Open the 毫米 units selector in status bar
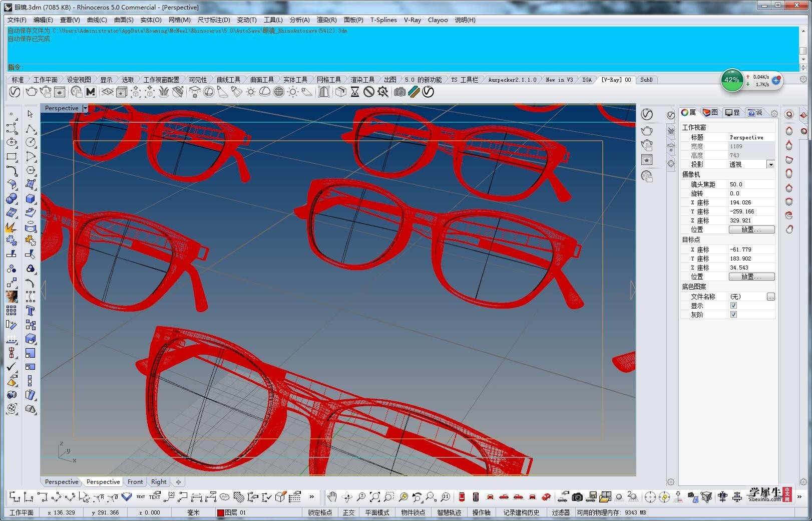 tap(193, 512)
